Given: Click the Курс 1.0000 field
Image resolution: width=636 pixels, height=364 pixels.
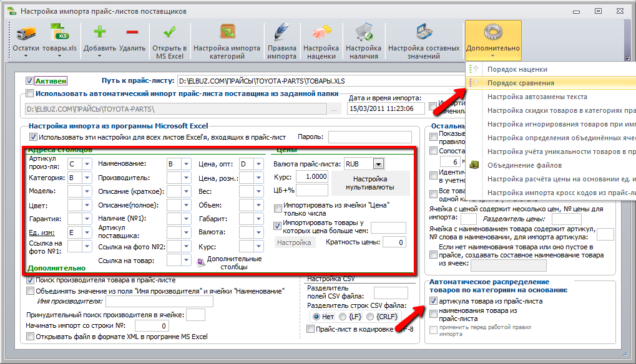Looking at the screenshot, I should (x=311, y=176).
